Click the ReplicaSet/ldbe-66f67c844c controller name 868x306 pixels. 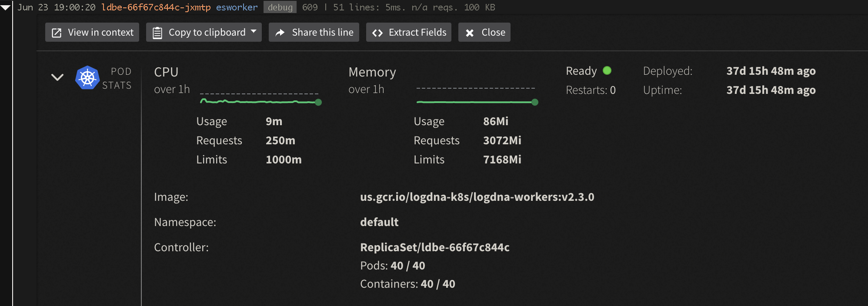[x=435, y=247]
